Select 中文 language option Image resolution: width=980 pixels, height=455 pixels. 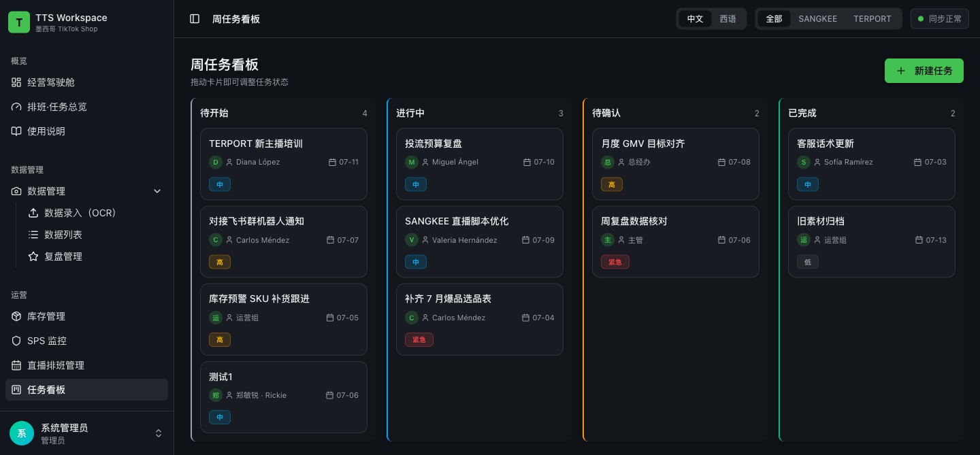tap(695, 19)
